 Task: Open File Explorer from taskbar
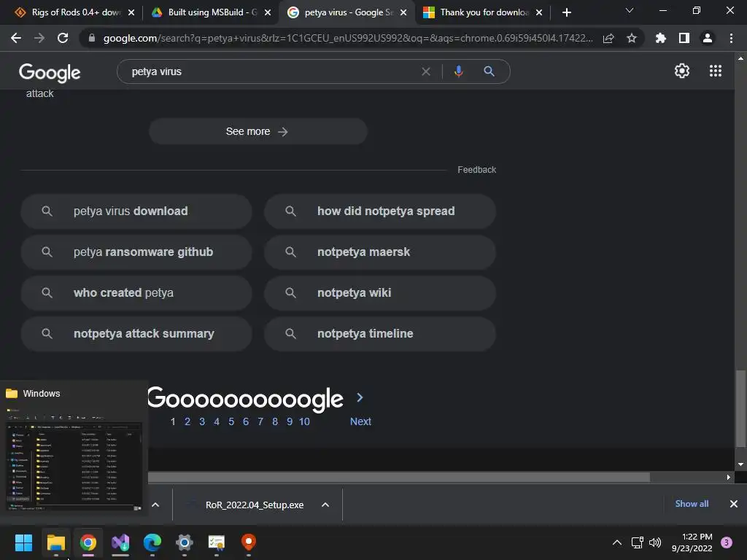55,542
